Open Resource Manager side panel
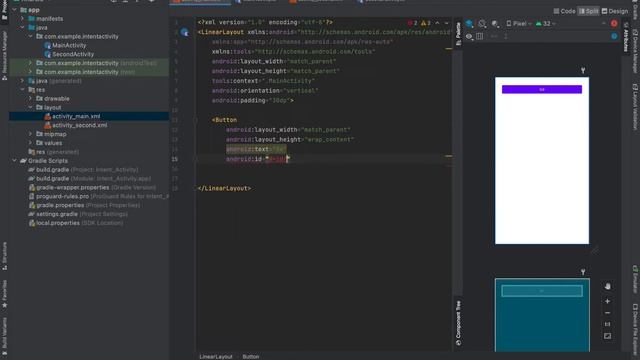 pyautogui.click(x=4, y=55)
